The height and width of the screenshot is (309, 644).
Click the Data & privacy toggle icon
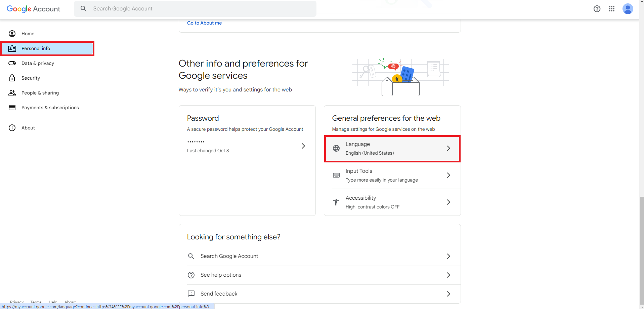tap(12, 63)
